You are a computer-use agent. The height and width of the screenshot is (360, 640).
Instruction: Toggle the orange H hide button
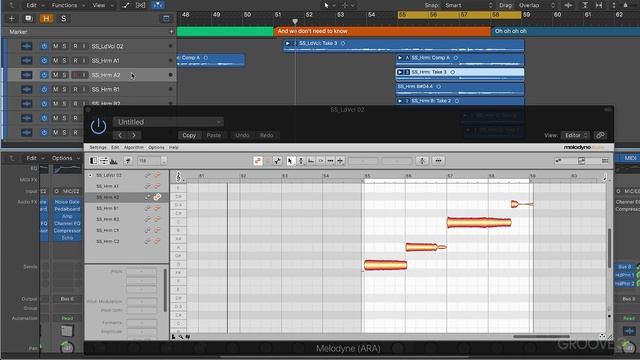point(46,19)
